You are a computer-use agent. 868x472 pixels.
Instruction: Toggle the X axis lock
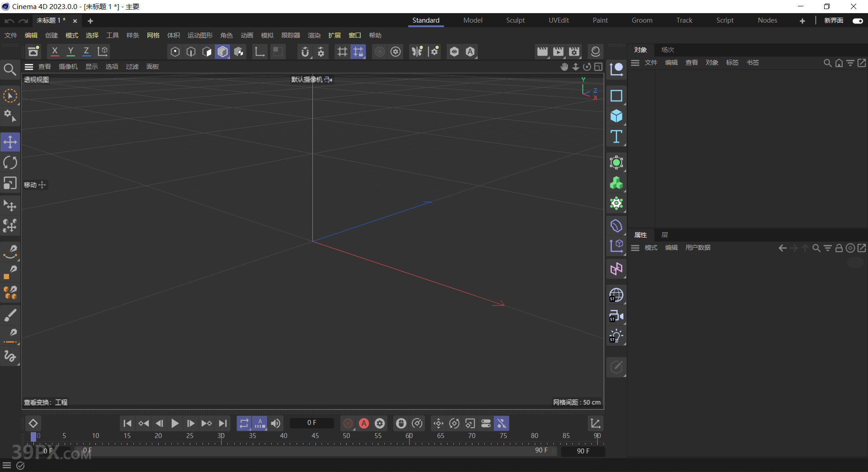tap(55, 52)
